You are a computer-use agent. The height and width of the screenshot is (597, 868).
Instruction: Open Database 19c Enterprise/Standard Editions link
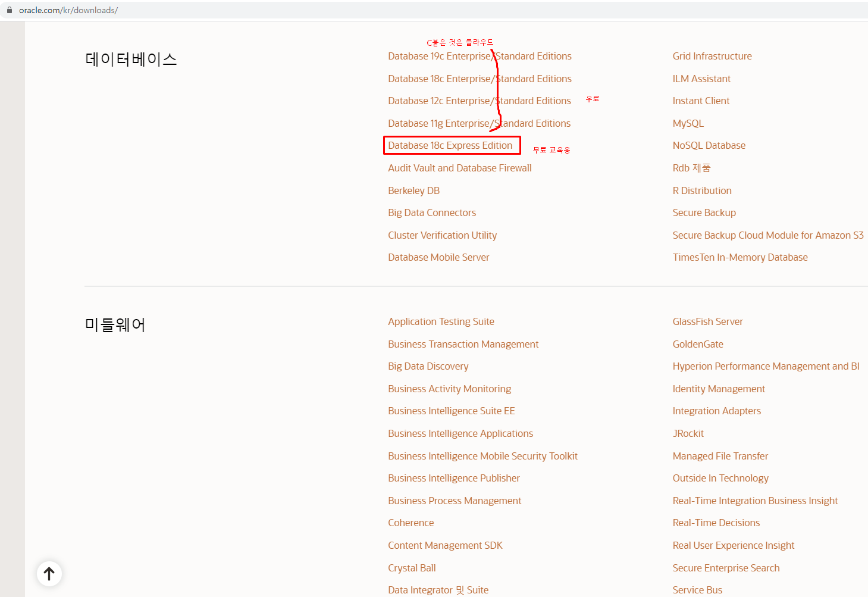click(480, 56)
